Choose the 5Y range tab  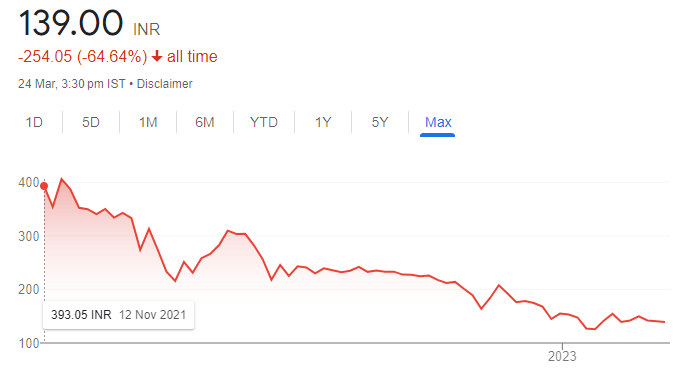tap(380, 122)
